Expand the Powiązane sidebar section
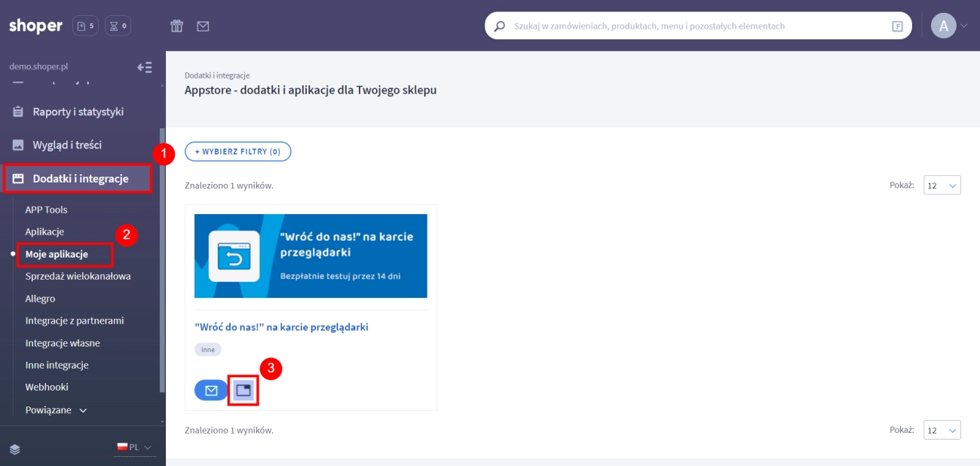Image resolution: width=980 pixels, height=466 pixels. [x=57, y=410]
